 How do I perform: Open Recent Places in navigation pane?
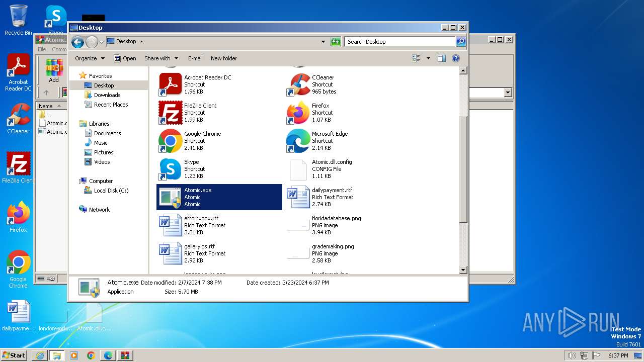(111, 105)
